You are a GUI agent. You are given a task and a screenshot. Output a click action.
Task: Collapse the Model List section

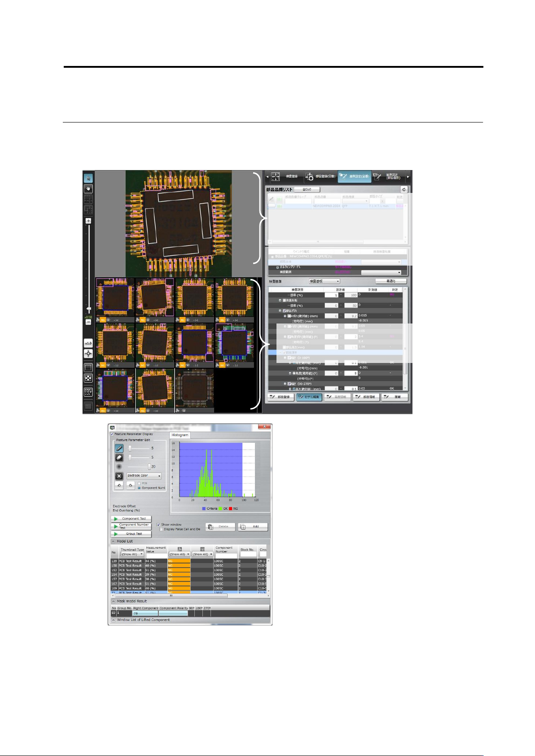(x=113, y=542)
